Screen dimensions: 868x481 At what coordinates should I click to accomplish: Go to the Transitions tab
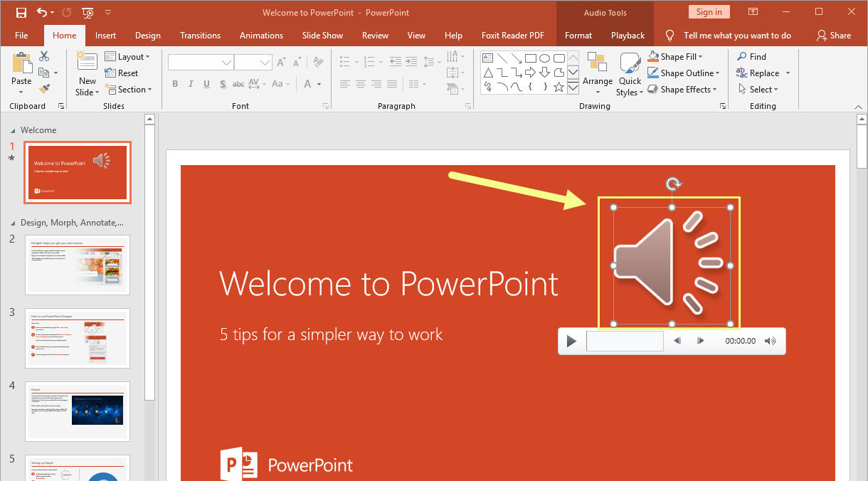(x=200, y=36)
